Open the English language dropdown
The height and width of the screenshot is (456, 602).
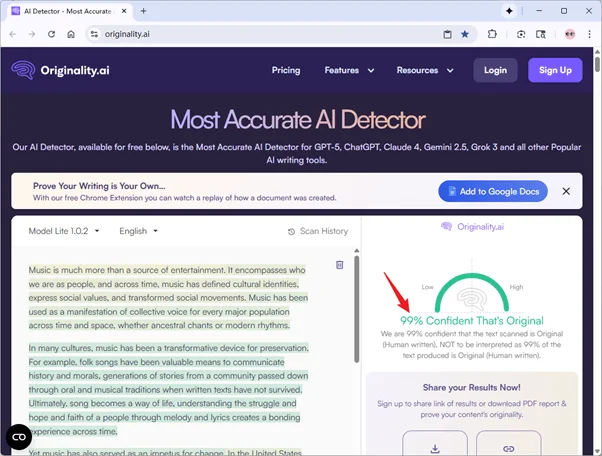tap(138, 231)
